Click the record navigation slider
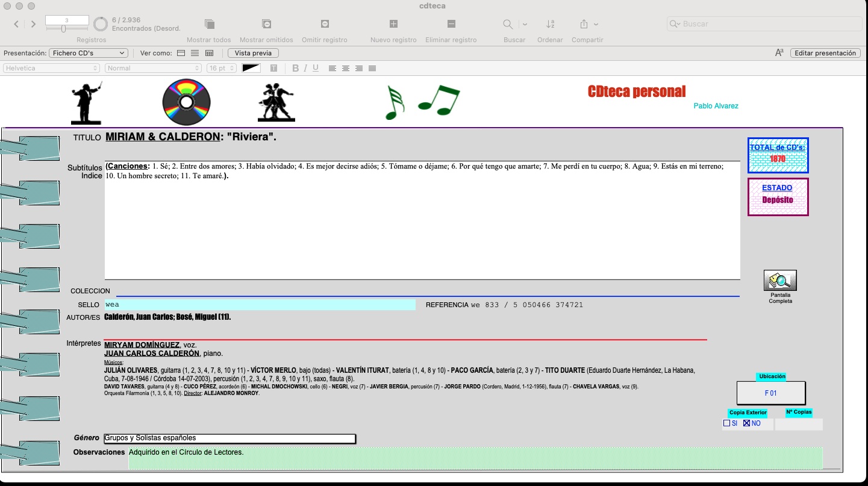Screen dimensions: 868x486 (63, 29)
